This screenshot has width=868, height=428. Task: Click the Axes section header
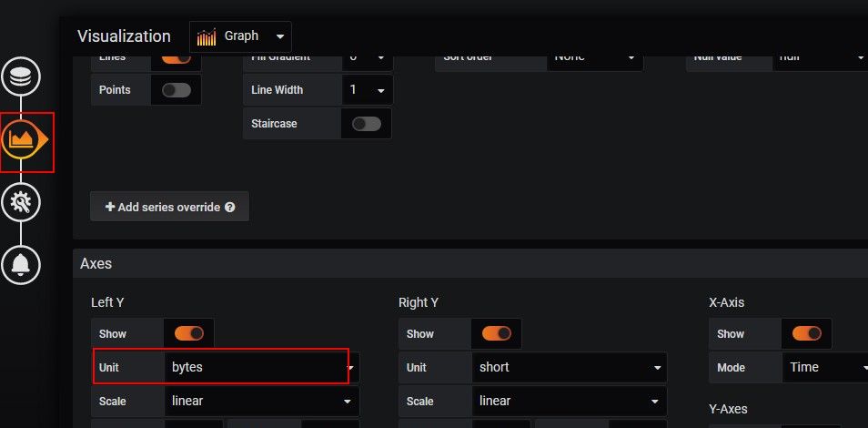click(470, 263)
